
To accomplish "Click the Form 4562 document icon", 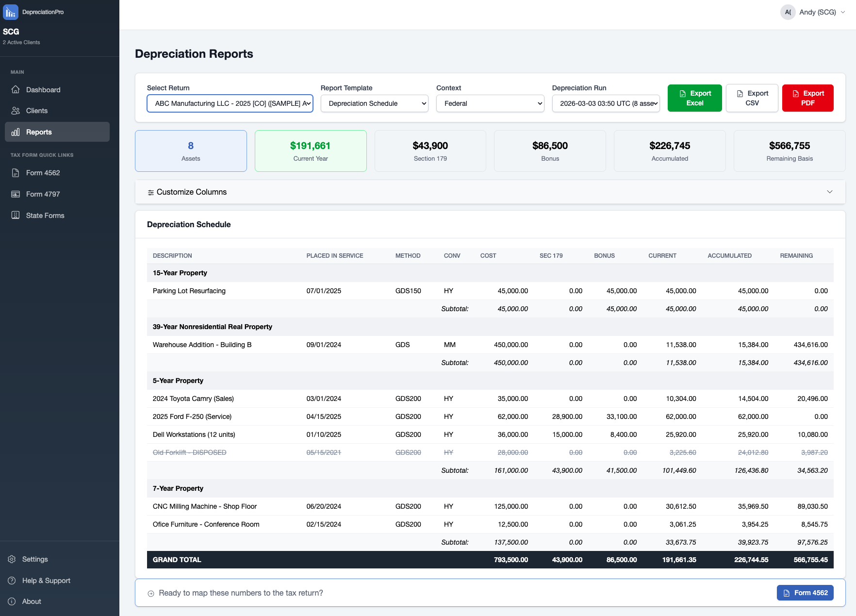I will tap(16, 173).
